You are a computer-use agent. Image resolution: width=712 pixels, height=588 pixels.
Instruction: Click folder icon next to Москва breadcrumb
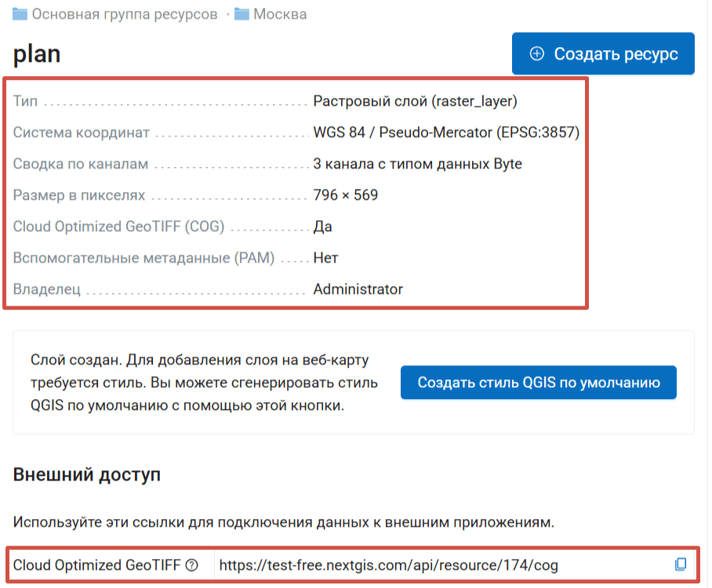pos(242,14)
